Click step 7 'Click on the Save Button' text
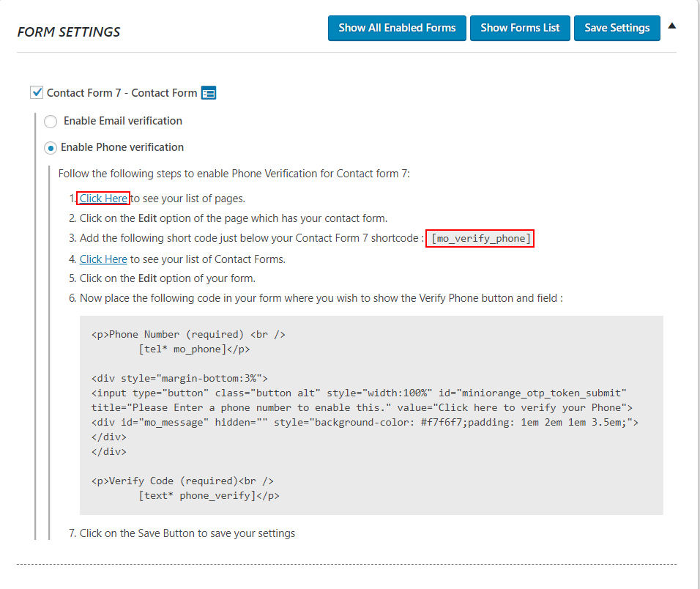This screenshot has width=700, height=589. (187, 533)
